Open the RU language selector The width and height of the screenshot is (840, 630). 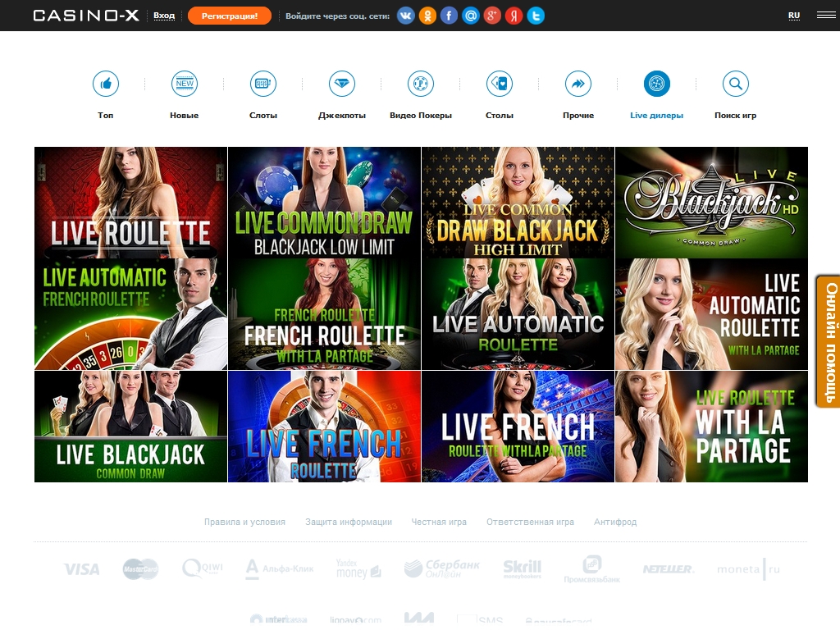coord(794,16)
